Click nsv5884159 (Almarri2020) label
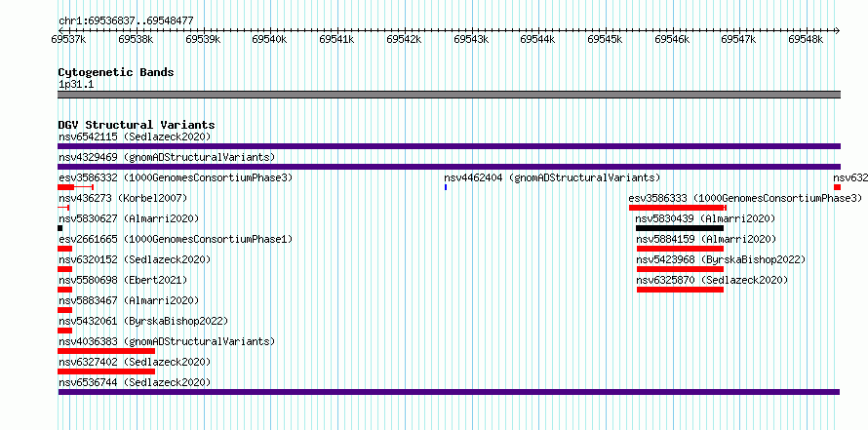The image size is (868, 430). pyautogui.click(x=706, y=239)
